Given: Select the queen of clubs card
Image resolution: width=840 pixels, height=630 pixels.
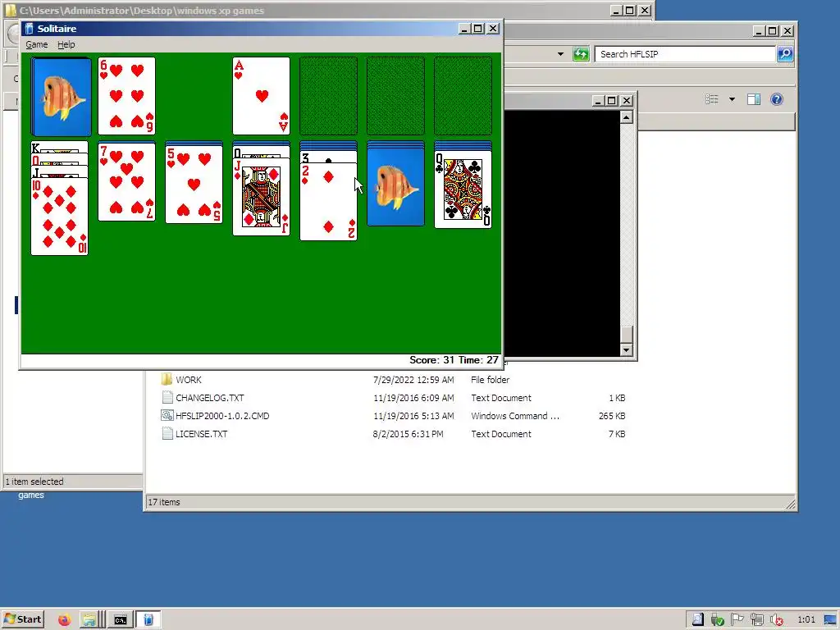Looking at the screenshot, I should pos(463,189).
